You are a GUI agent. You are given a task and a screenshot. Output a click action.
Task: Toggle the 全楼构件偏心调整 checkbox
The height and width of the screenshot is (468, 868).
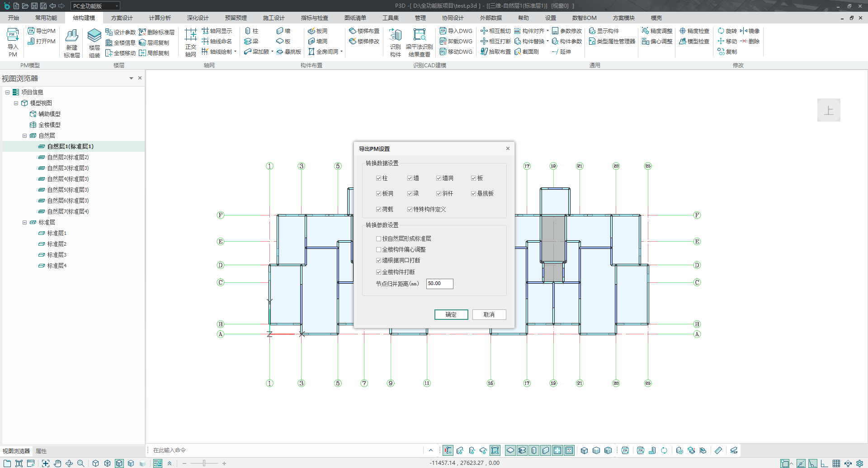tap(378, 249)
